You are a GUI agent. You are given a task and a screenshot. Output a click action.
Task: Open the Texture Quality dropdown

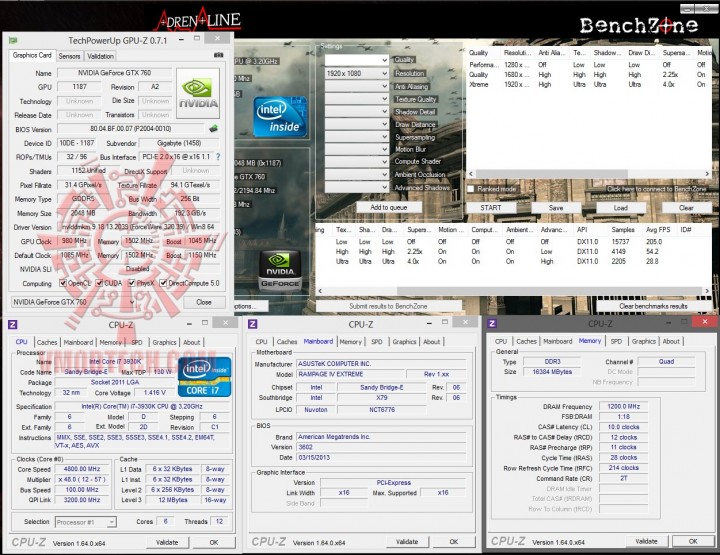coord(357,99)
